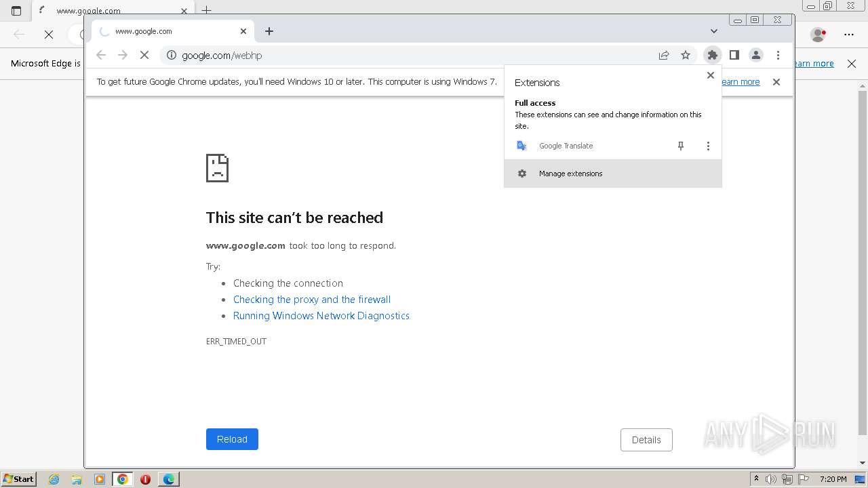Click ERR_TIMED_OUT error code text
Viewport: 868px width, 488px height.
[x=236, y=342]
